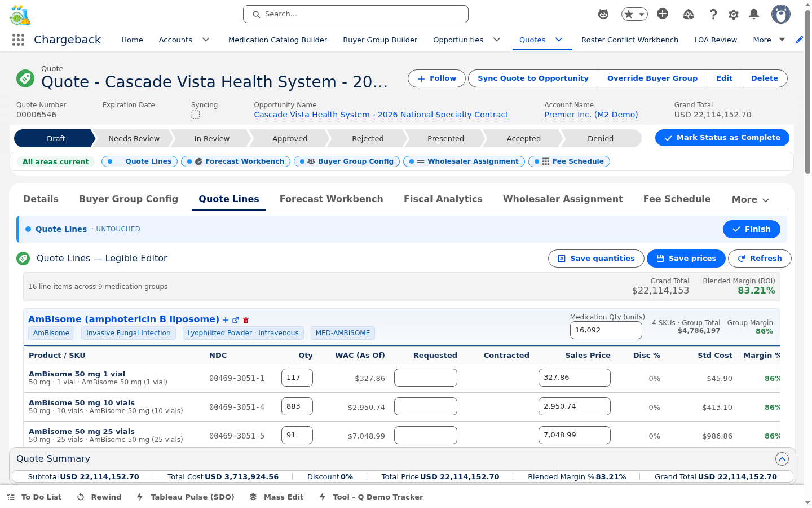
Task: Switch to the Wholesaler Assignment tab
Action: [x=563, y=199]
